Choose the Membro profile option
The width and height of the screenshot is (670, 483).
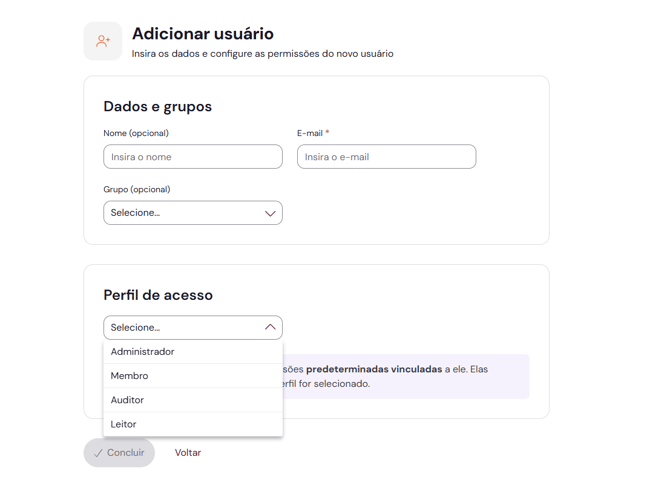click(130, 376)
